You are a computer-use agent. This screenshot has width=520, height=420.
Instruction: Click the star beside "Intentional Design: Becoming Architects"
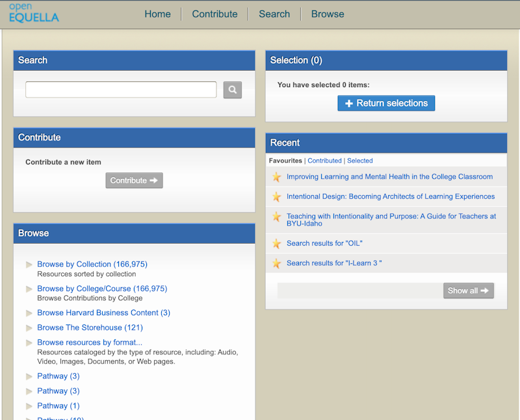coord(276,196)
